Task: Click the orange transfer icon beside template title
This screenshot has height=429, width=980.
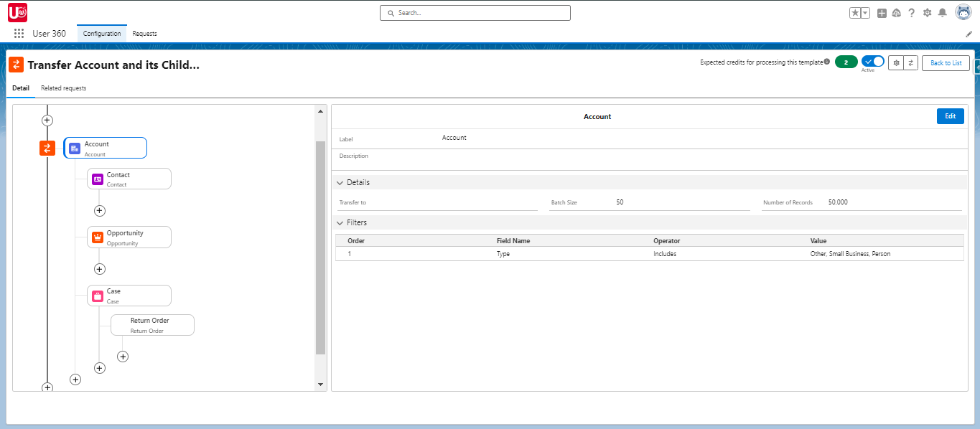Action: click(16, 65)
